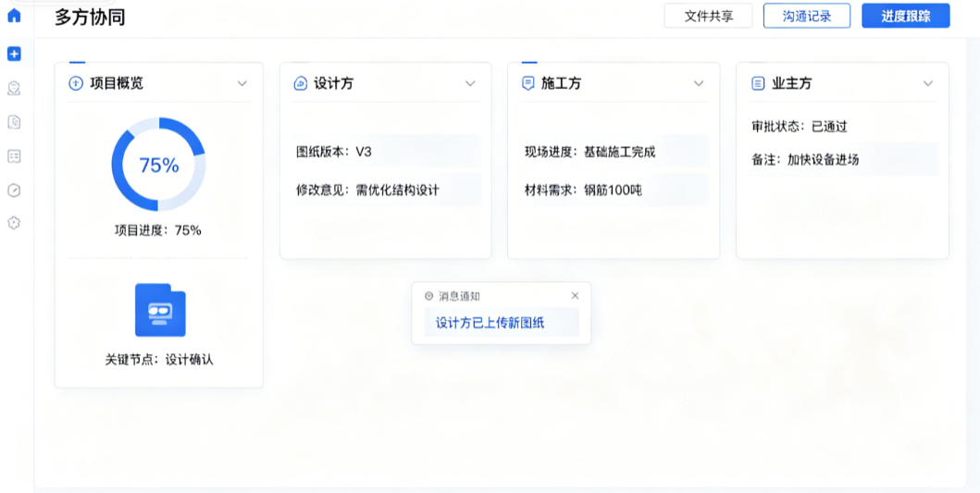The height and width of the screenshot is (493, 980).
Task: Click the 75% donut progress chart
Action: [159, 165]
